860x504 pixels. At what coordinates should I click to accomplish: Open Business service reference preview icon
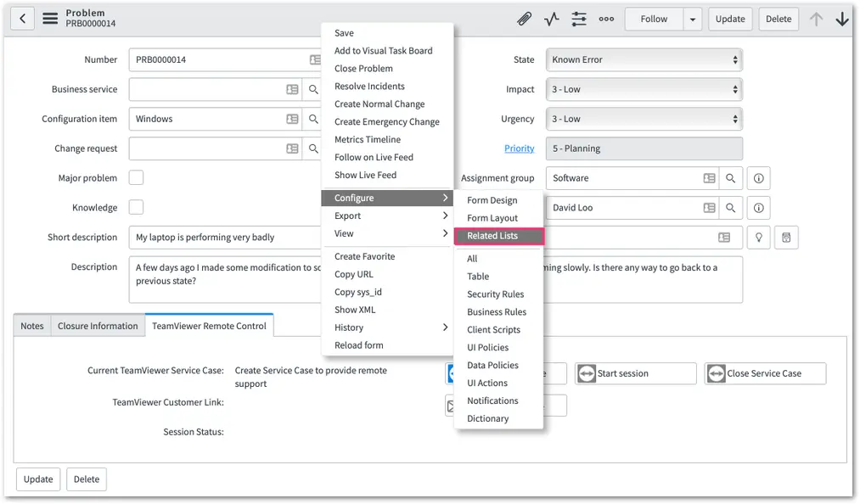[292, 89]
